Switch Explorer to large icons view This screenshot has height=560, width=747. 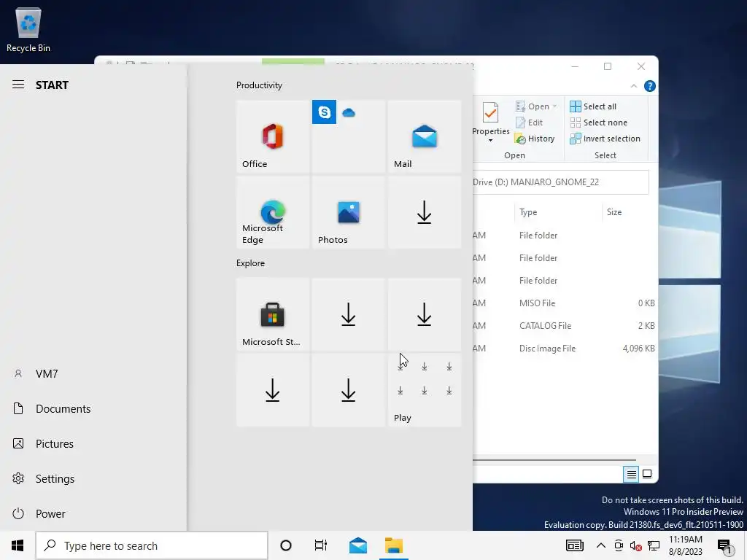coord(647,474)
